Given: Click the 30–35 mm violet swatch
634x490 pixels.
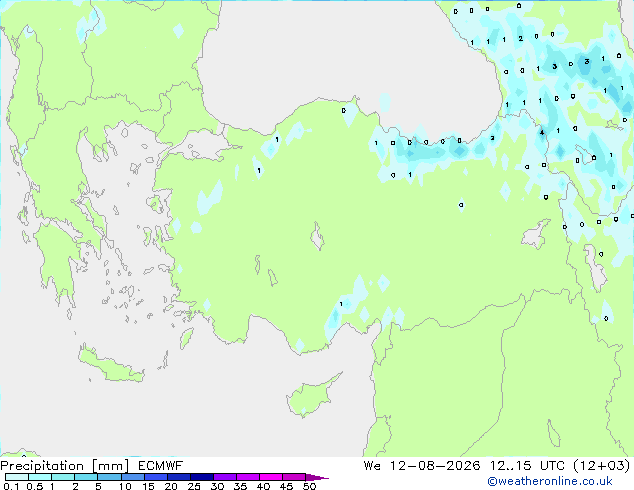Looking at the screenshot, I should pos(224,477).
